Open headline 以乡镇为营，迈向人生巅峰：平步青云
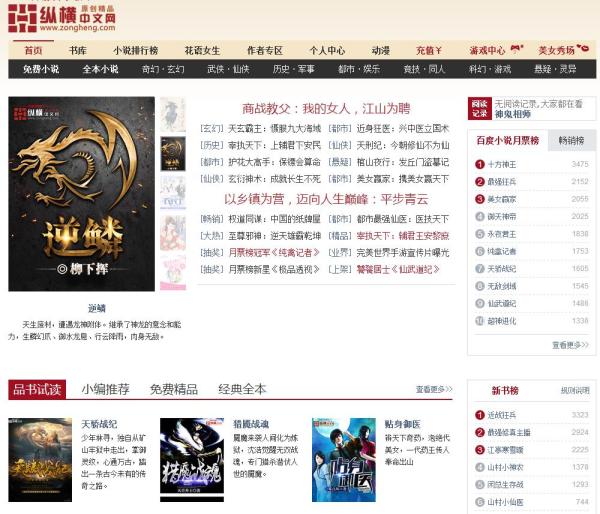The image size is (600, 514). pyautogui.click(x=326, y=199)
